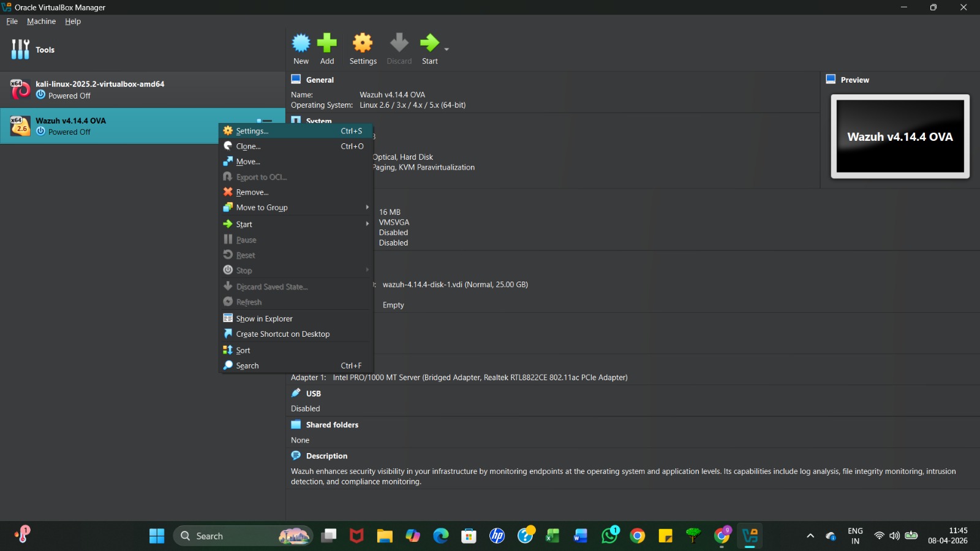This screenshot has width=980, height=551.
Task: Choose Move... in the context menu
Action: click(x=296, y=162)
